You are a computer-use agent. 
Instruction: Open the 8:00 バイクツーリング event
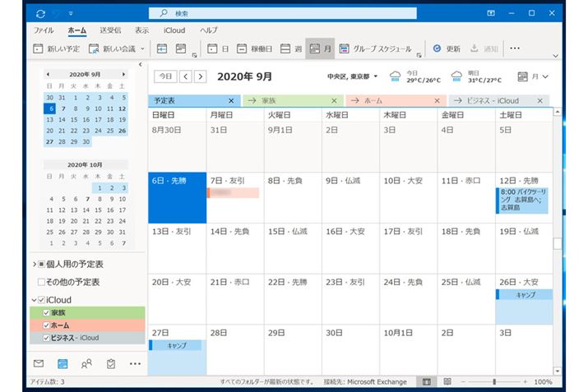click(x=522, y=201)
